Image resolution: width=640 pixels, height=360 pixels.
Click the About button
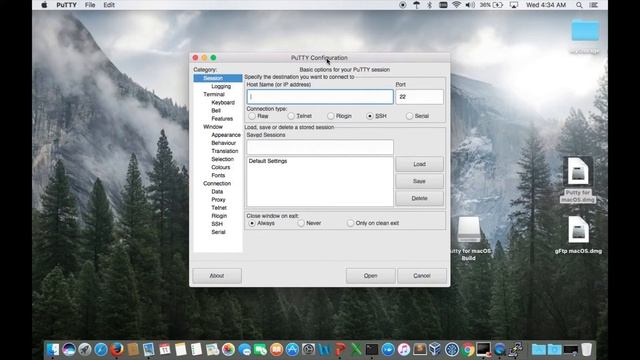(x=217, y=276)
